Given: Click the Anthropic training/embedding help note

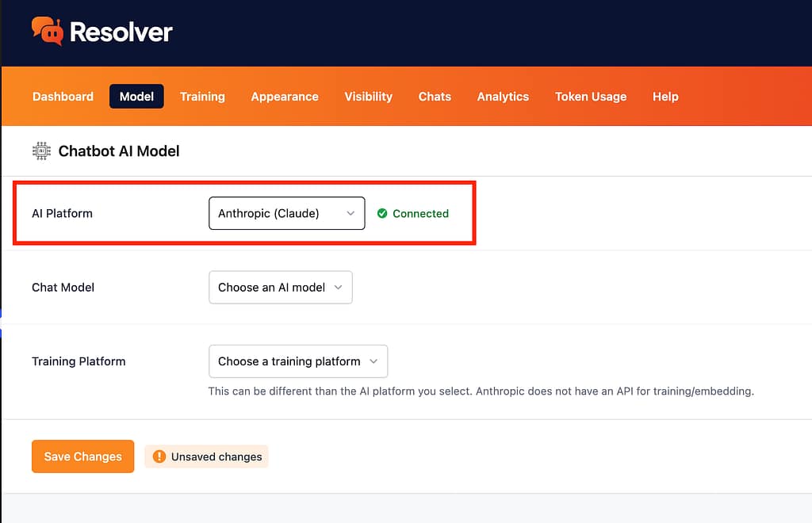Looking at the screenshot, I should [x=481, y=391].
